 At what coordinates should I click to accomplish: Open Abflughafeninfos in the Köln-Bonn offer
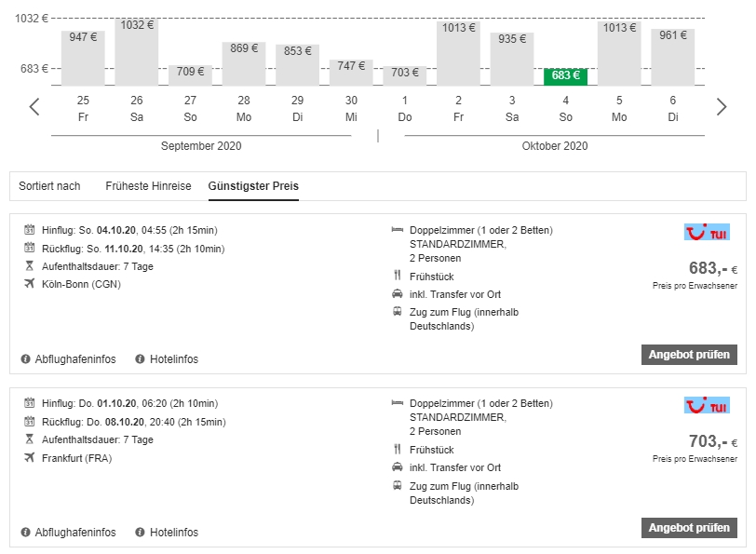click(75, 359)
